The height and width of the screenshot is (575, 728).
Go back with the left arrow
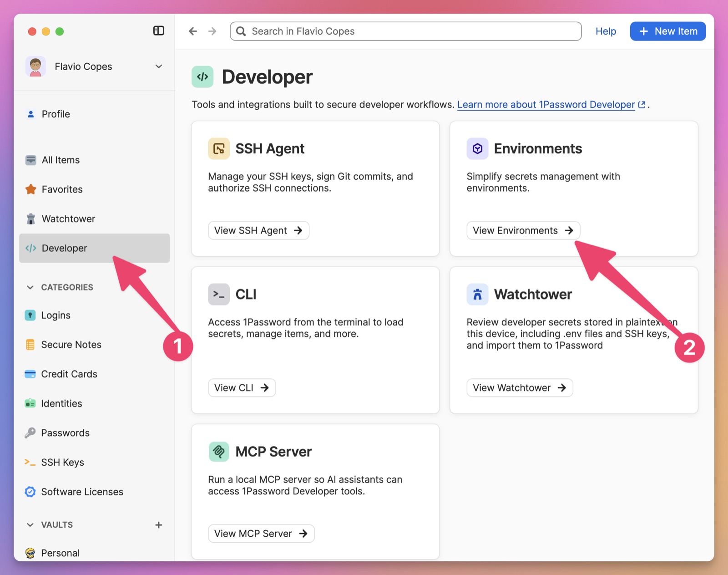[193, 31]
